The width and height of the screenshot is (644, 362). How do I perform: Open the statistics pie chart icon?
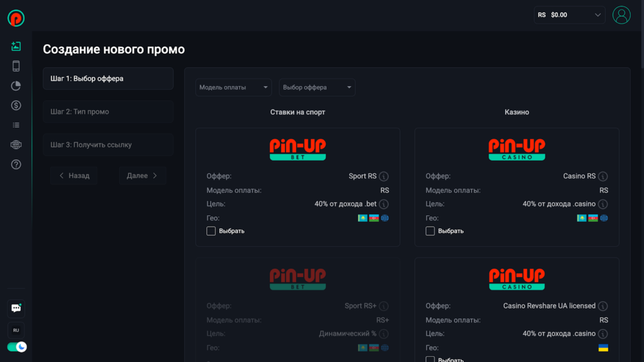pos(16,86)
